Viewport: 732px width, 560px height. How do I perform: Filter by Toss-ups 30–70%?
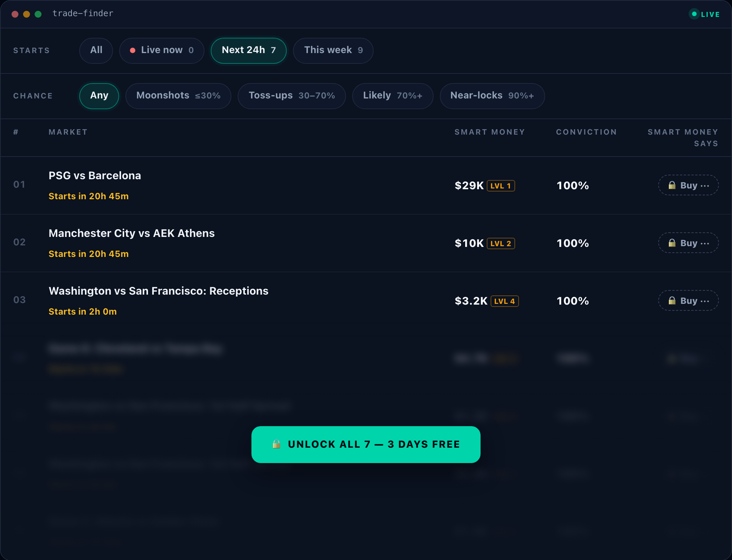[x=292, y=96]
